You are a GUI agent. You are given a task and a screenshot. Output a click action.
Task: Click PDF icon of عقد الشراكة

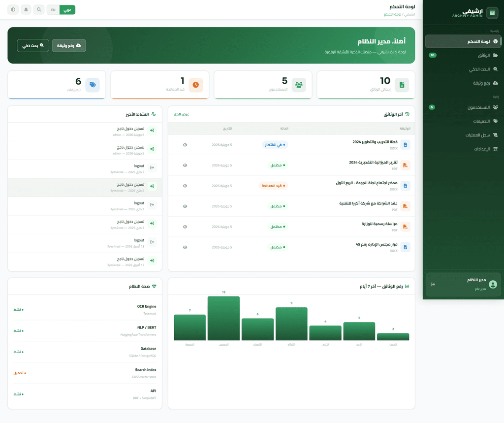[406, 206]
